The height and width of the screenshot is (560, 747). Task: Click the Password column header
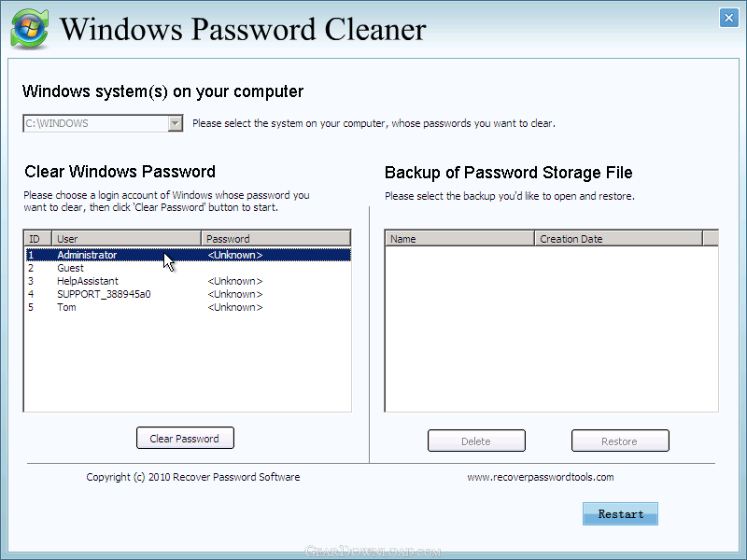point(275,239)
